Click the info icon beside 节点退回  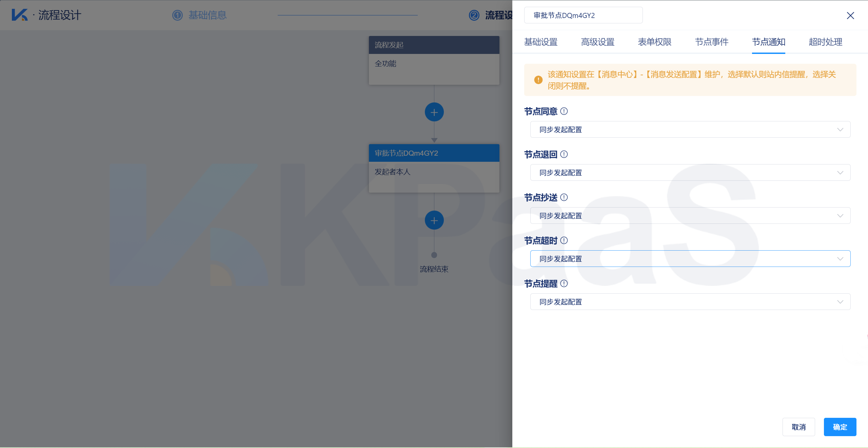click(564, 154)
